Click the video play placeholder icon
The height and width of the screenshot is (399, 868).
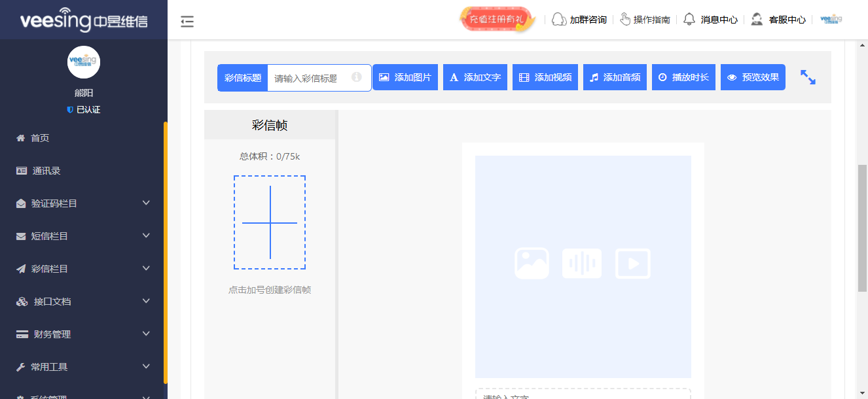[x=633, y=264]
